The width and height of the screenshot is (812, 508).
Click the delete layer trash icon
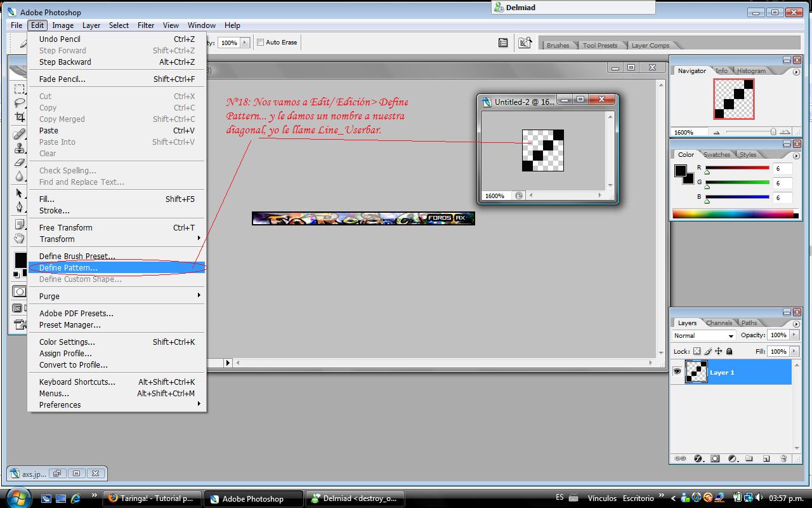783,458
